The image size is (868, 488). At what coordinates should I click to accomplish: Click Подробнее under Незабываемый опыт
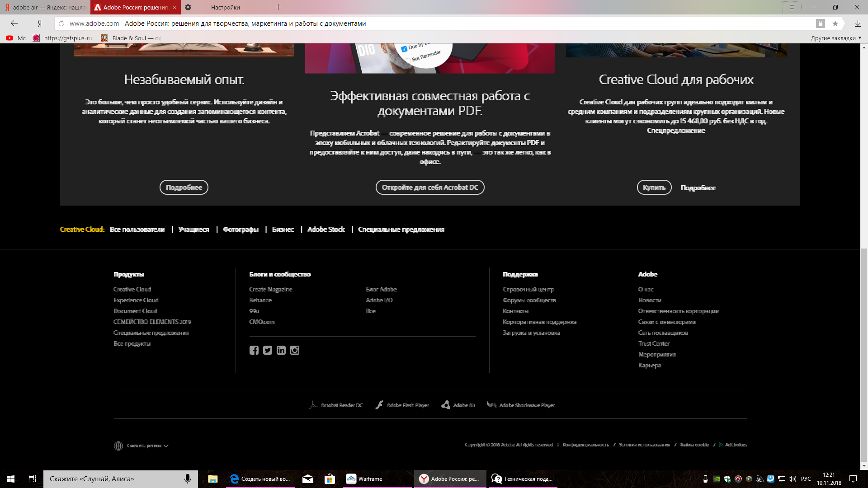(184, 188)
